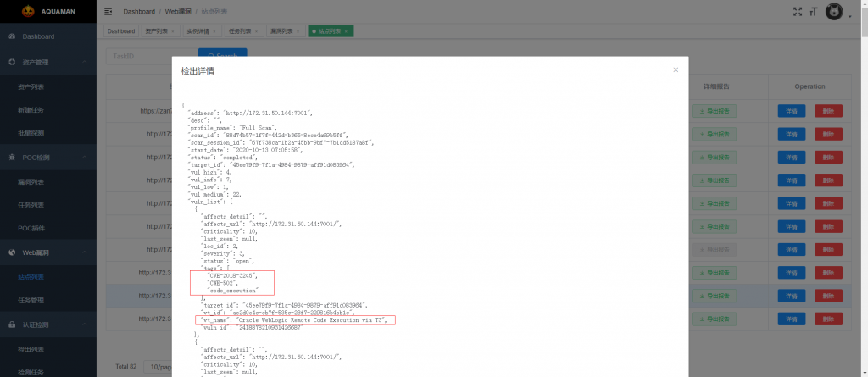Click the AQUAMAN pumpkin logo

(x=28, y=11)
